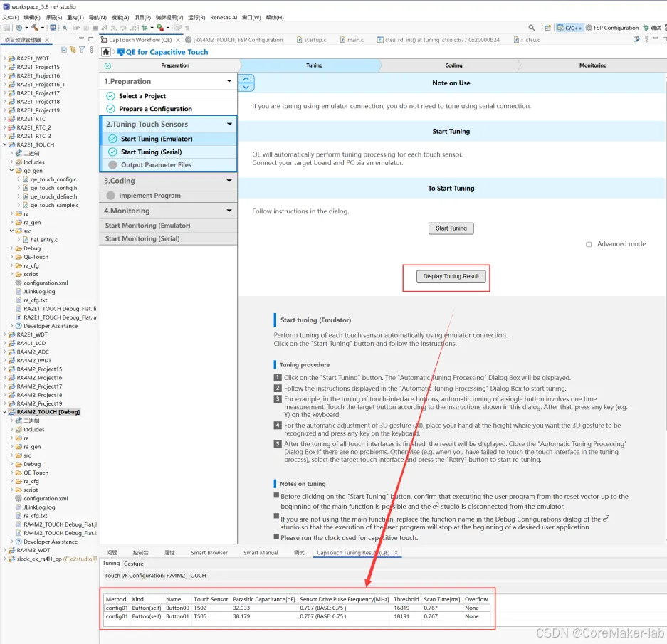Switch to the 调试 debug perspective
This screenshot has width=667, height=644.
tap(651, 28)
